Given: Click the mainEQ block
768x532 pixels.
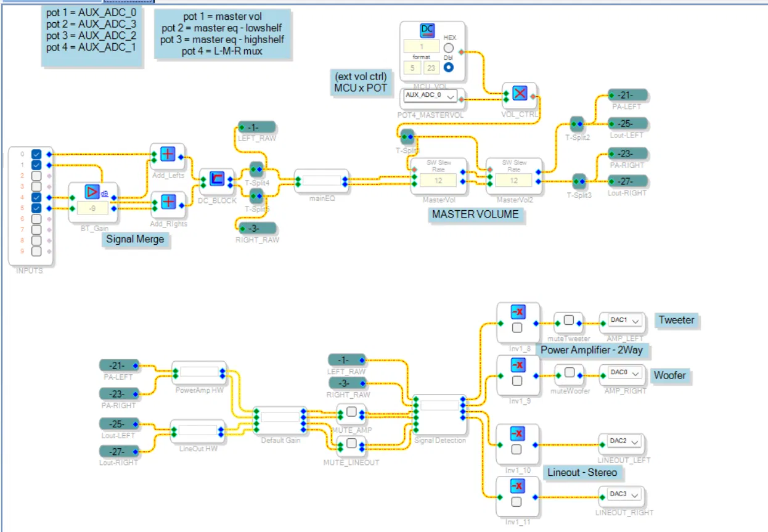Looking at the screenshot, I should pyautogui.click(x=321, y=181).
